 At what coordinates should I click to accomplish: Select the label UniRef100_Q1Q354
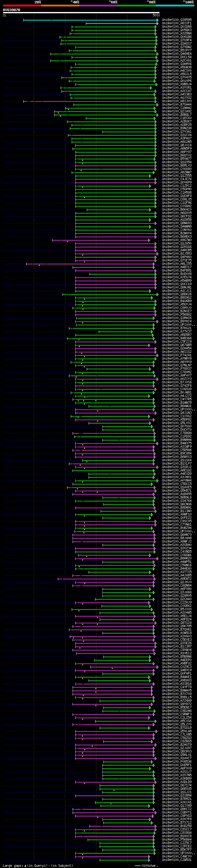click(177, 162)
